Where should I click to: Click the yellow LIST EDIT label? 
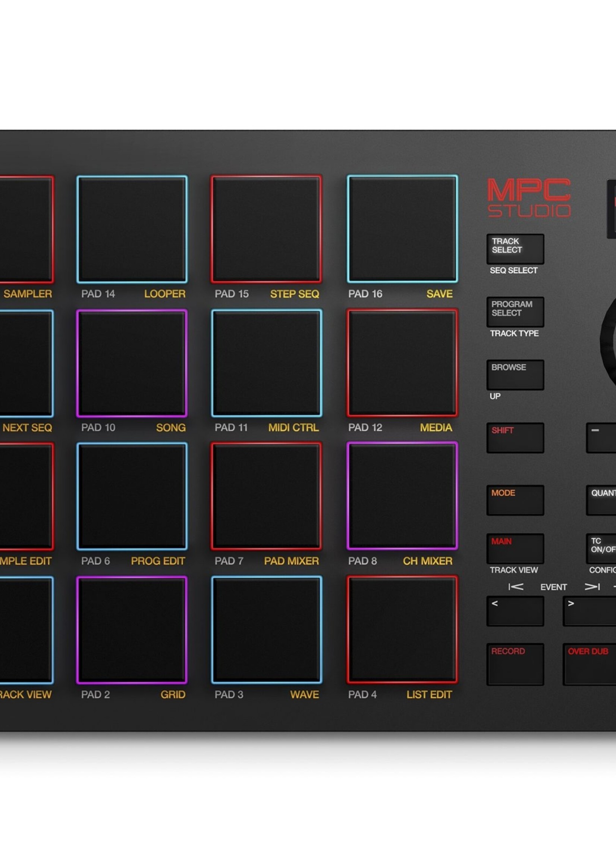429,694
